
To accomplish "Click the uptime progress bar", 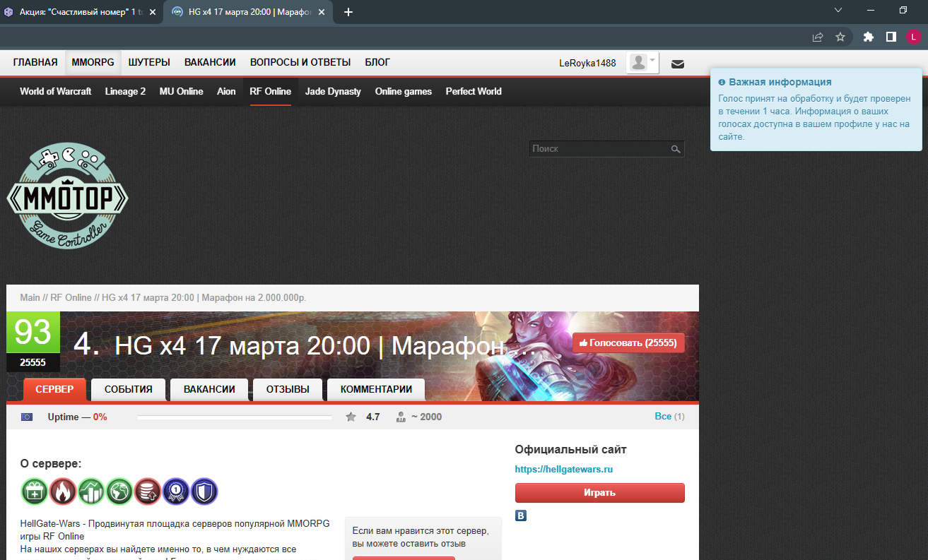I will [234, 417].
